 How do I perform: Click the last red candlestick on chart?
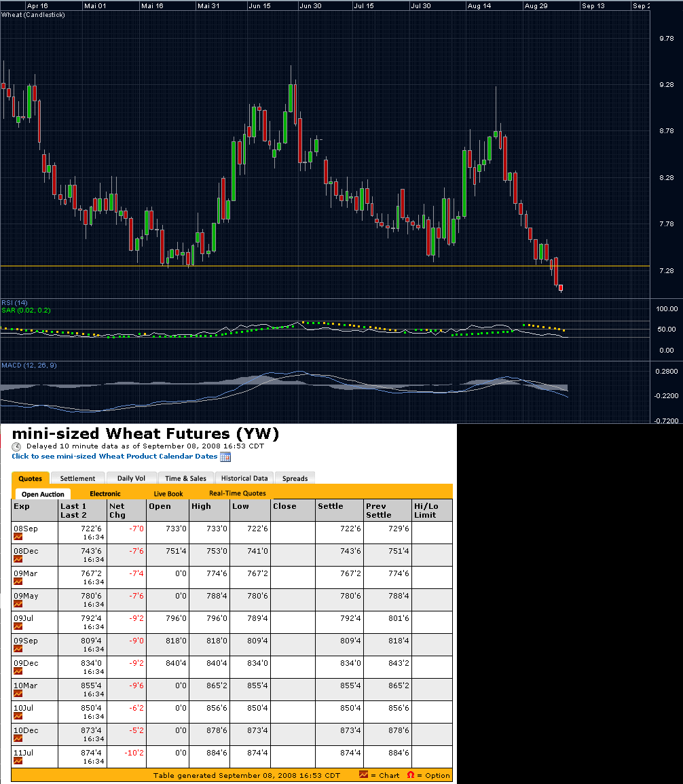coord(561,287)
